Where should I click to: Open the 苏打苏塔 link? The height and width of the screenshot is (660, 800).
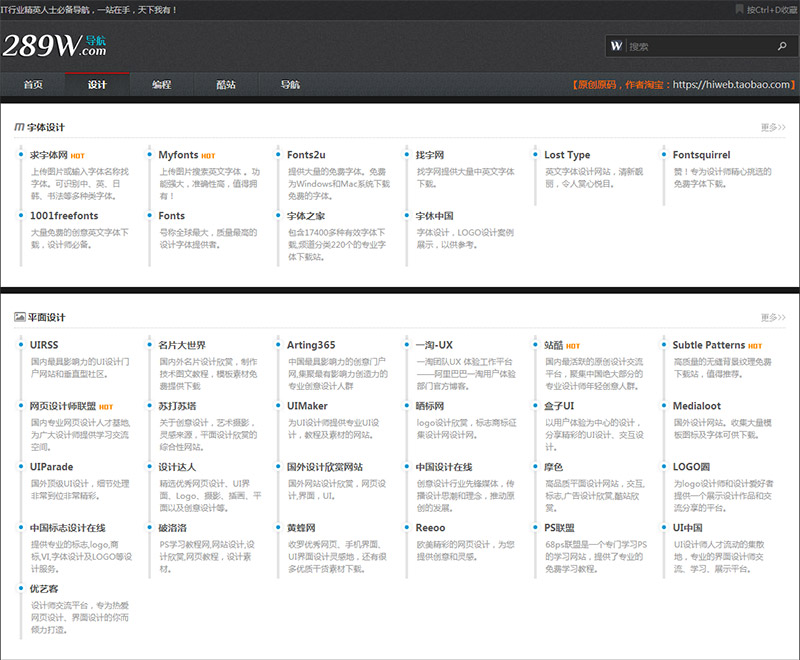(177, 406)
